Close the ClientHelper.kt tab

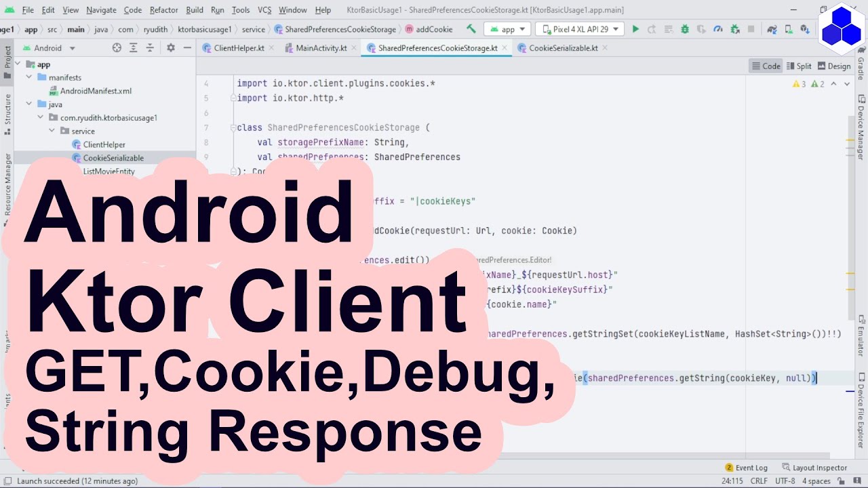271,48
